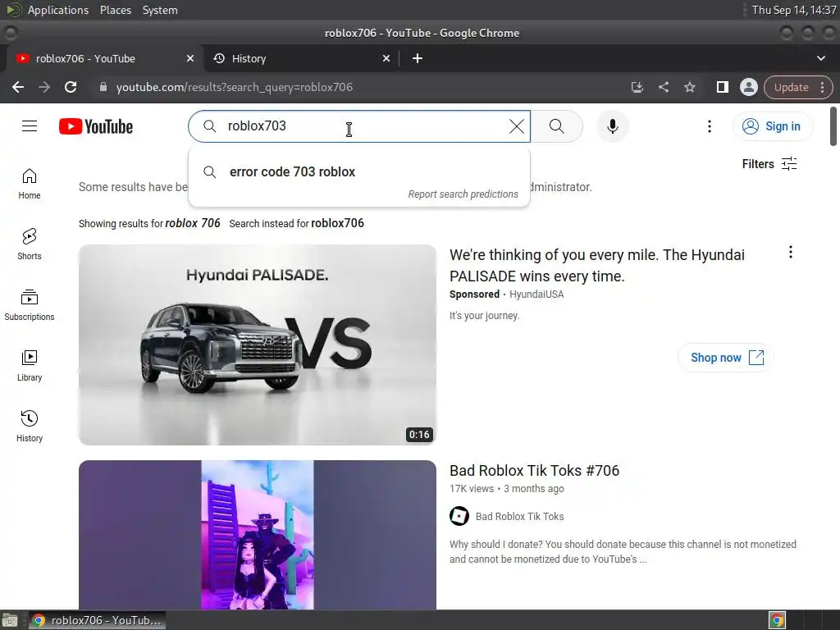Open the Places menu

click(116, 10)
